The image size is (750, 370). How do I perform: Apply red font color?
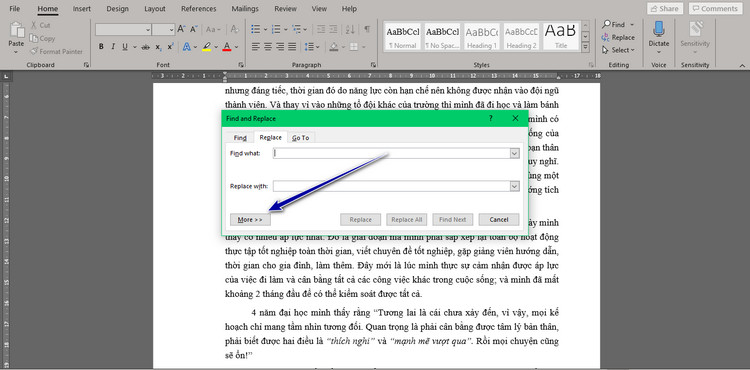[x=227, y=47]
